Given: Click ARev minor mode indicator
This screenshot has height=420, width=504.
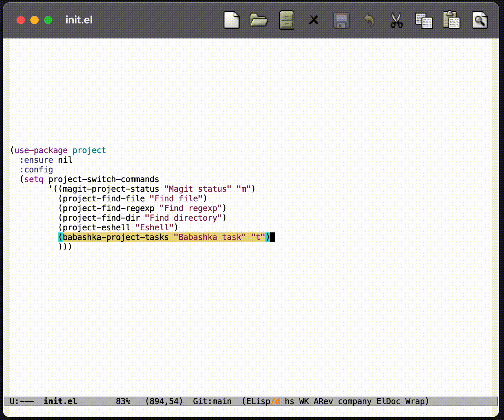Looking at the screenshot, I should [x=323, y=401].
